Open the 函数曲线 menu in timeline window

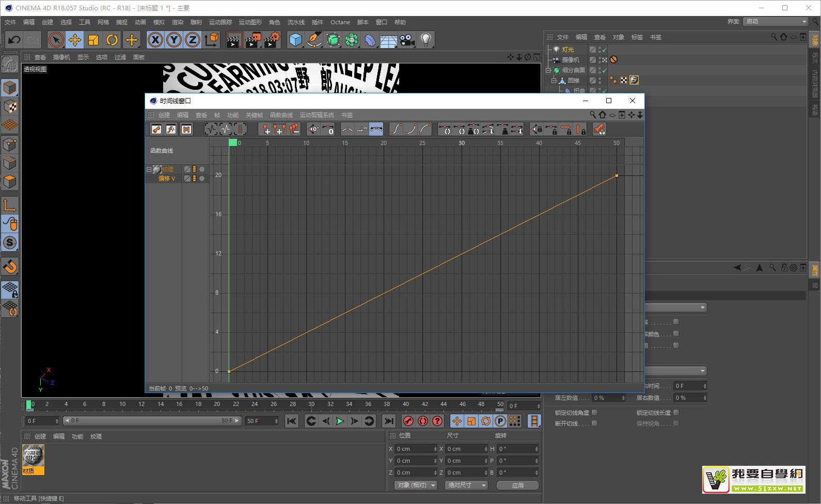point(281,115)
